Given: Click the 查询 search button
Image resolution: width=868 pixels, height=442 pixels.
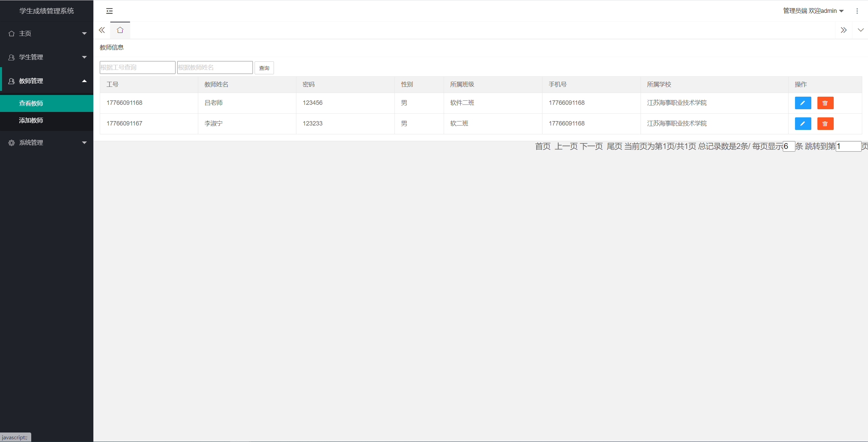Looking at the screenshot, I should click(264, 68).
